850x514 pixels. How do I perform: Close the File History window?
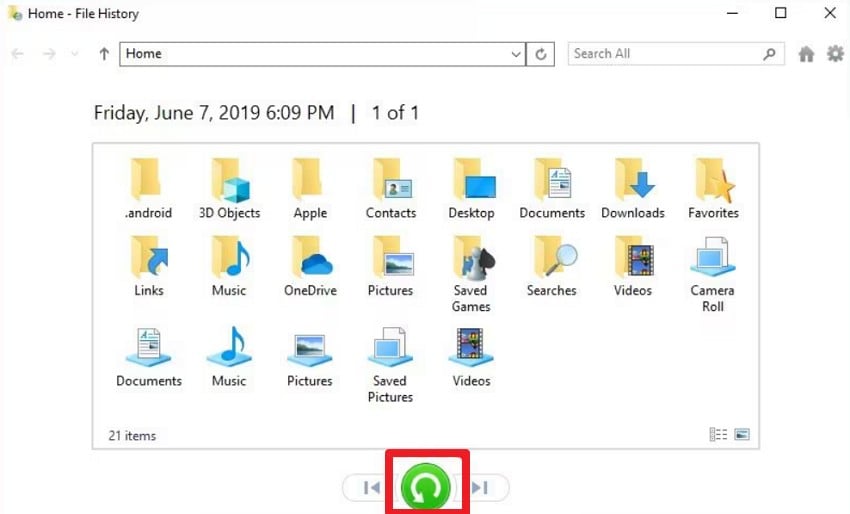coord(830,13)
